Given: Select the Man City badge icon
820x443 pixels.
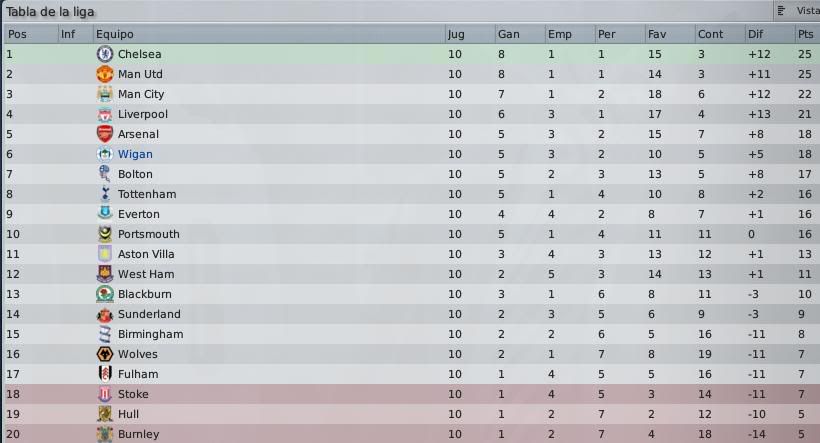Looking at the screenshot, I should point(105,94).
